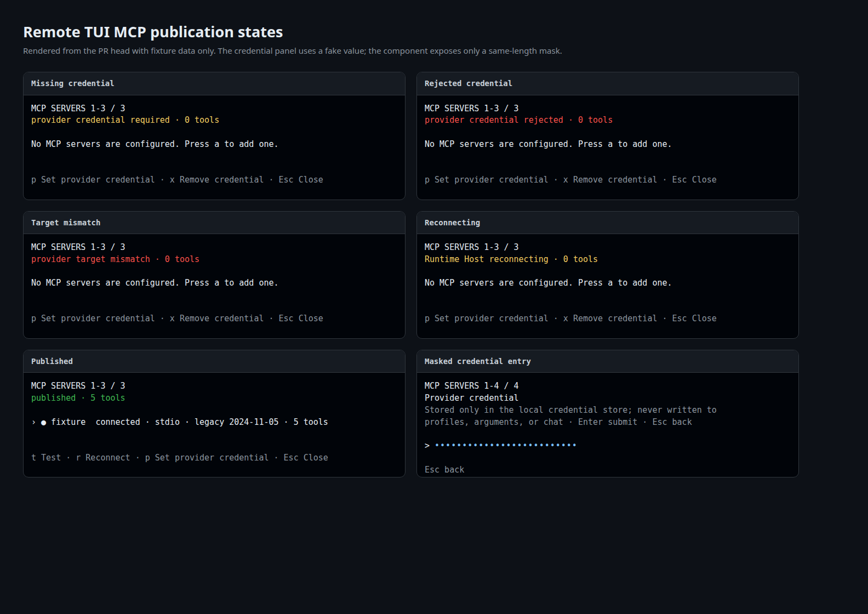This screenshot has width=868, height=614.
Task: Choose "Esc Close" in Published panel
Action: [306, 458]
